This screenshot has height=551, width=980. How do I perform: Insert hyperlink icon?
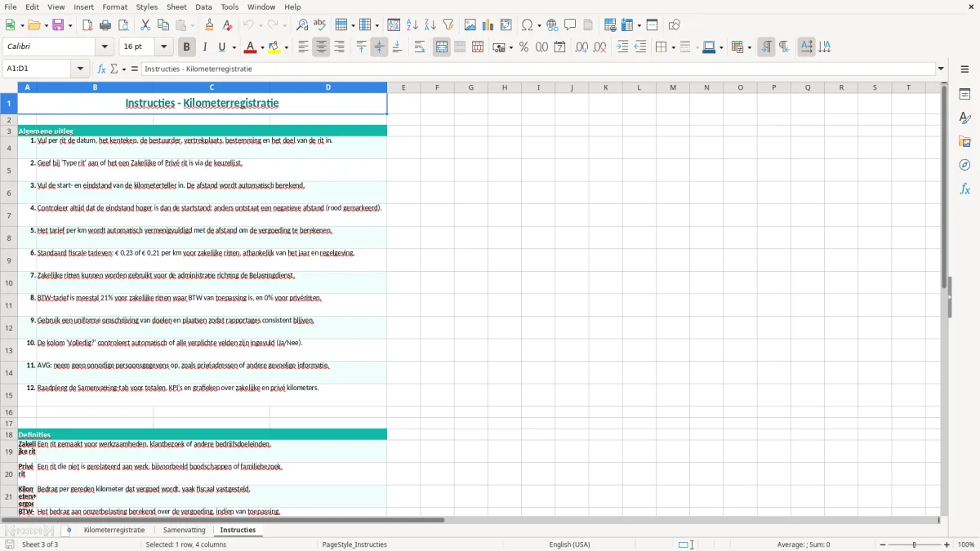tap(552, 25)
